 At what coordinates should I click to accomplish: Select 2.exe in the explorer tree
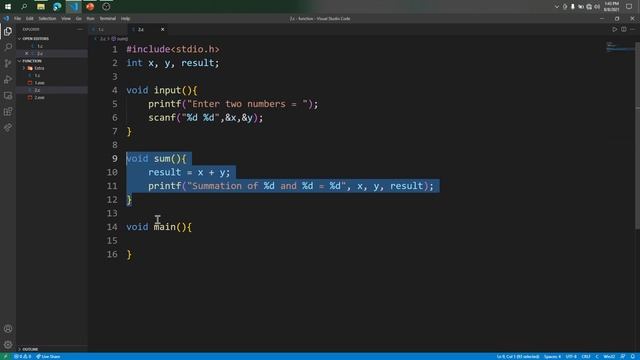[x=52, y=98]
